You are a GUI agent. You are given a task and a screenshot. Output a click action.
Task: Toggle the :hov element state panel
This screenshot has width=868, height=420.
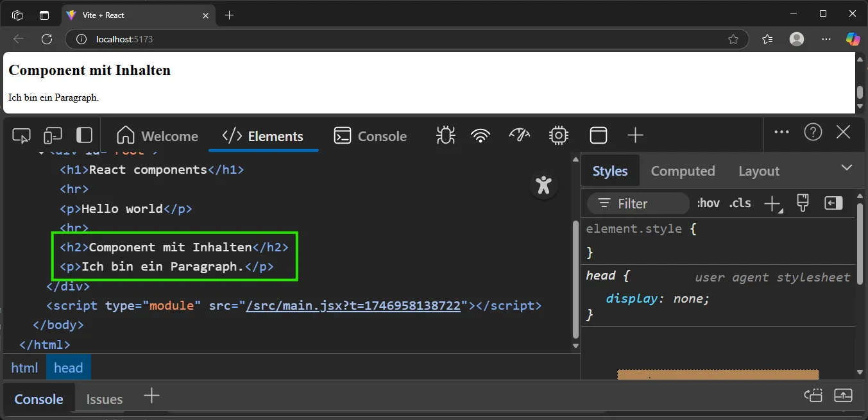pyautogui.click(x=708, y=203)
